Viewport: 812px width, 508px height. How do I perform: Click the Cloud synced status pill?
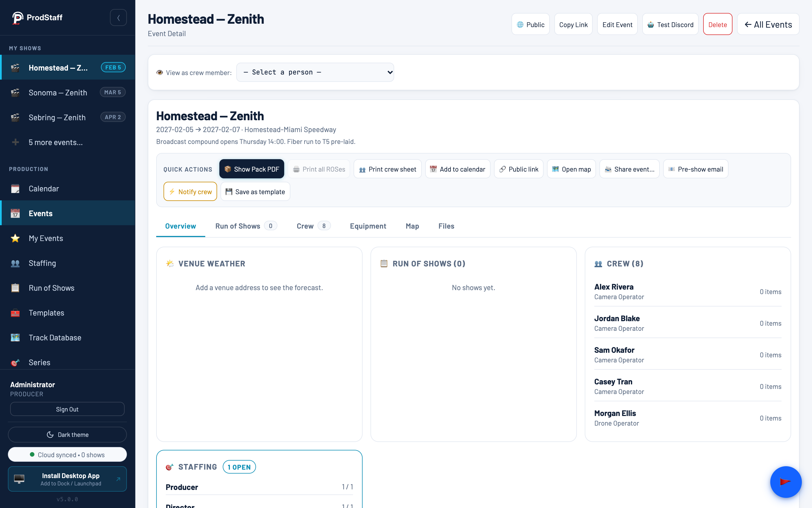coord(67,455)
